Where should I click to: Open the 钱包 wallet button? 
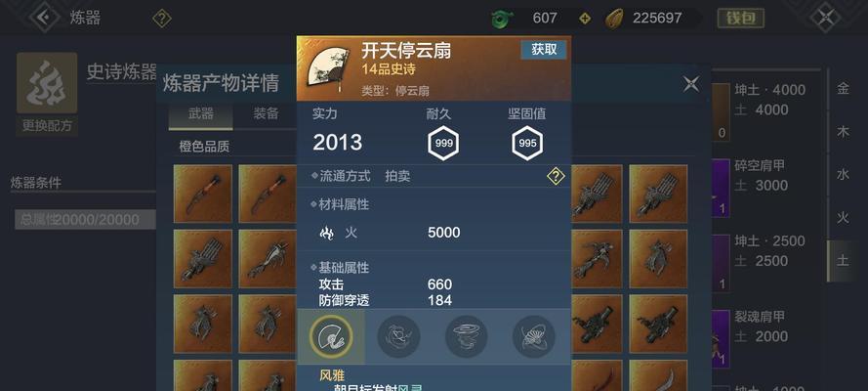point(741,18)
